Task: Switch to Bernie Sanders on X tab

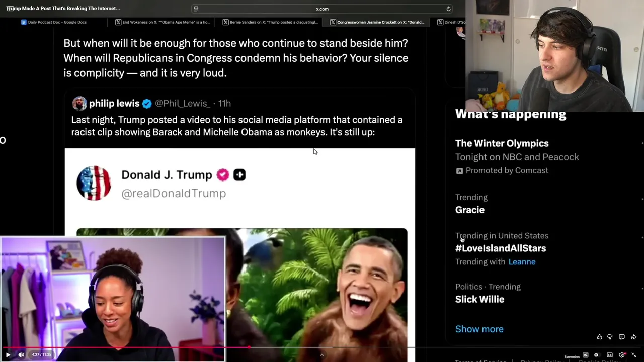Action: [271, 22]
